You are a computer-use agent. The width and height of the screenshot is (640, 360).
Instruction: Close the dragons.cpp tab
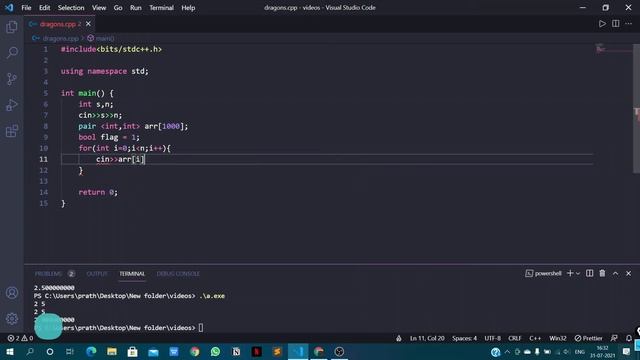(x=88, y=24)
